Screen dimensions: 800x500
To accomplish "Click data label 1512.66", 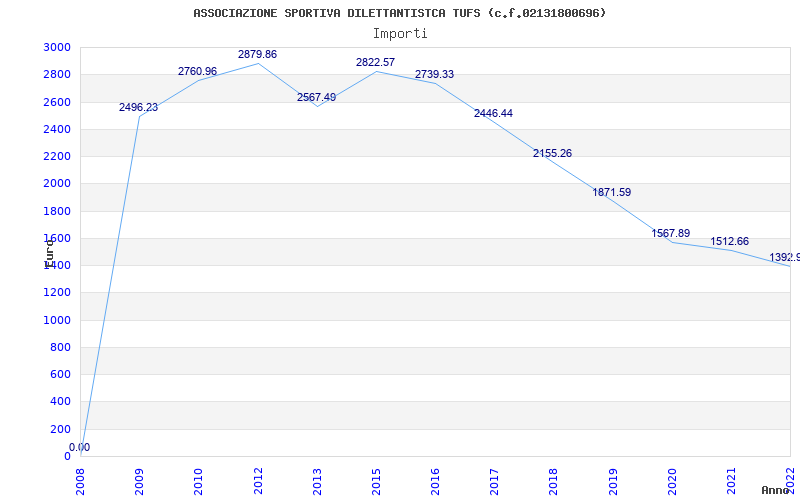I will click(730, 242).
